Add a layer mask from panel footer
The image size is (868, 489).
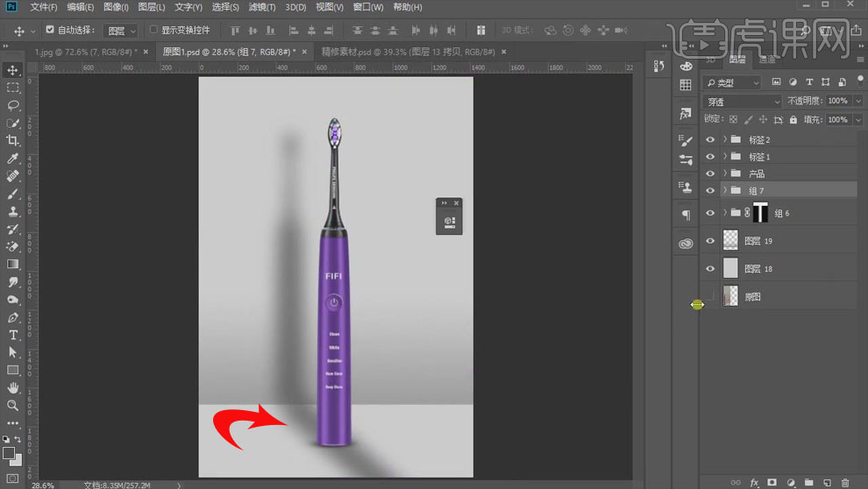coord(772,483)
